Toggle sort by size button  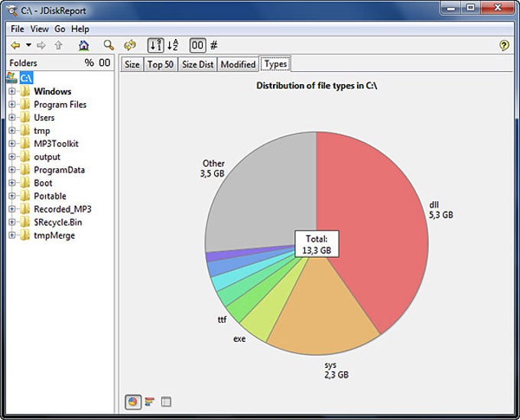pyautogui.click(x=155, y=45)
